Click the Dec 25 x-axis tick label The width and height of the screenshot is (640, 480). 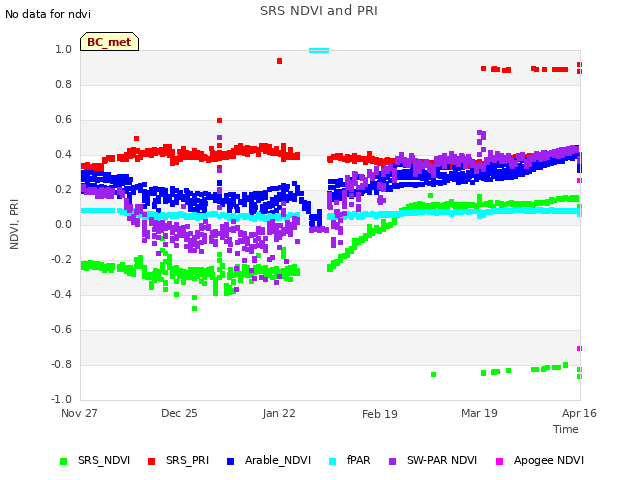[x=179, y=413]
